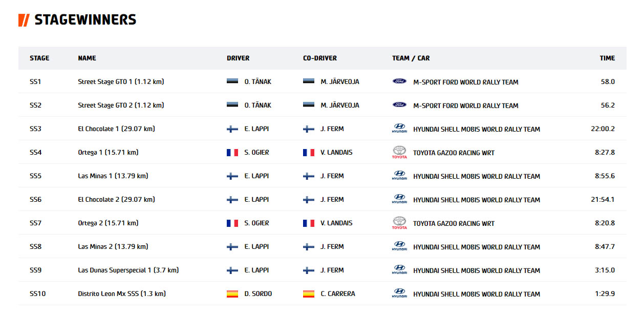
Task: Select the TEAM / CAR column header
Action: tap(411, 58)
